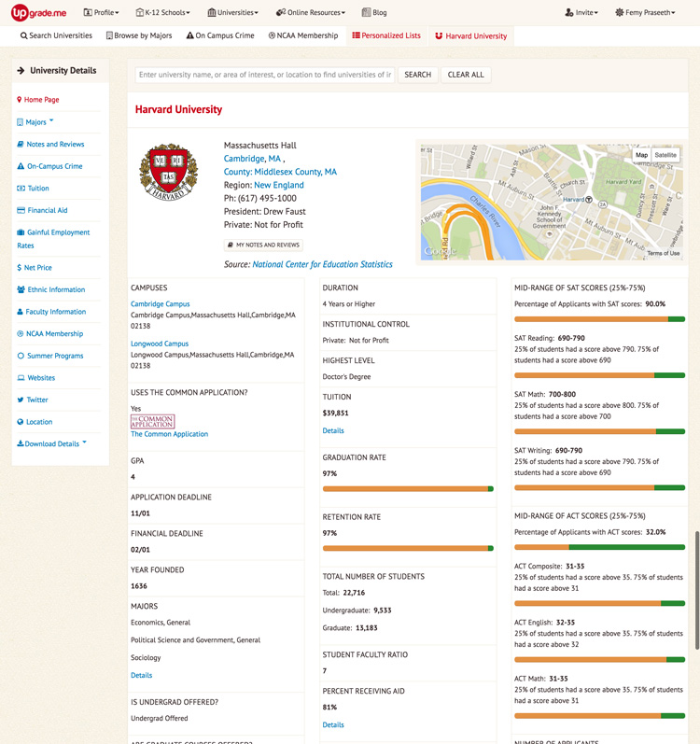Viewport: 700px width, 744px height.
Task: Switch map to Satellite view
Action: (x=665, y=155)
